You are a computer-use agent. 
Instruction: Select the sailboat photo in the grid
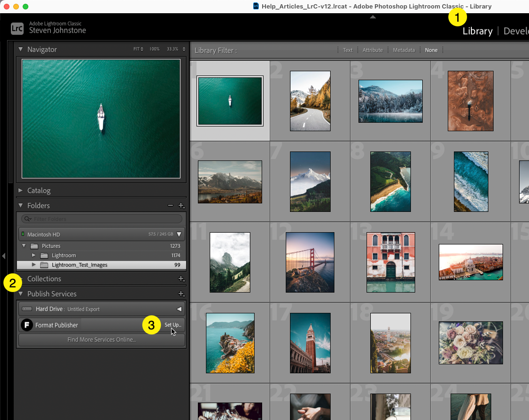pyautogui.click(x=230, y=101)
